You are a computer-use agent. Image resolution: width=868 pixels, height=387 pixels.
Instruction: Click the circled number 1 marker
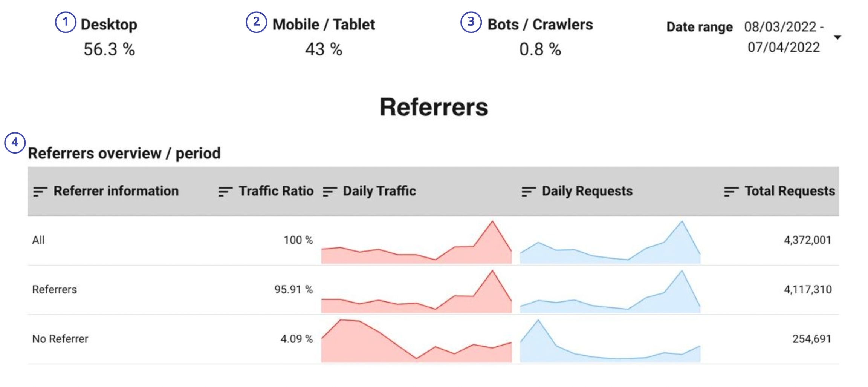point(66,22)
